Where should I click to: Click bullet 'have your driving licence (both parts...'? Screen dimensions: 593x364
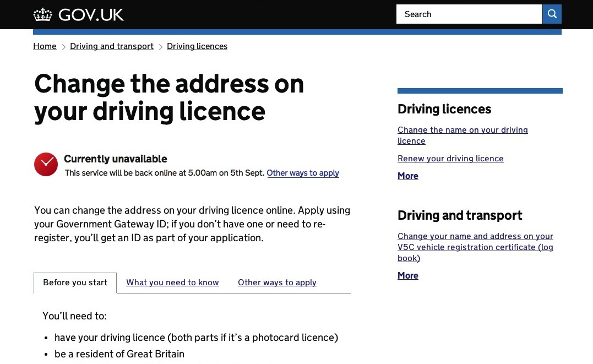click(x=196, y=338)
